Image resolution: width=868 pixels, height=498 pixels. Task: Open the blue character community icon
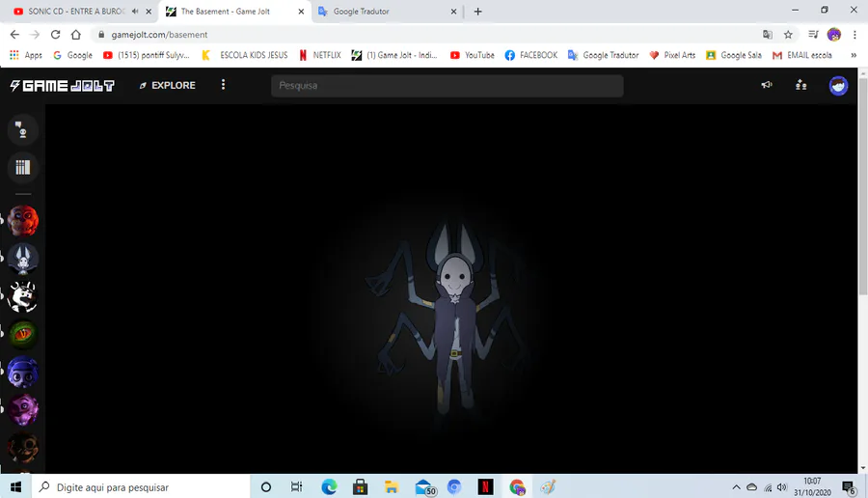23,372
